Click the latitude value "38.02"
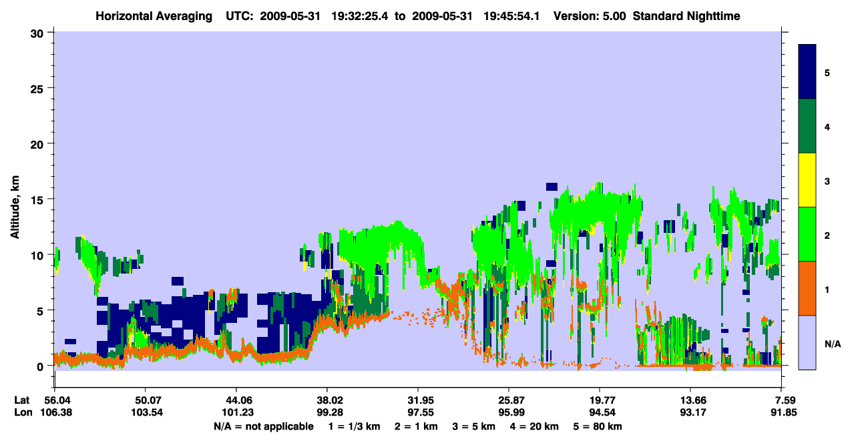Screen dimensions: 868x445 [x=327, y=400]
